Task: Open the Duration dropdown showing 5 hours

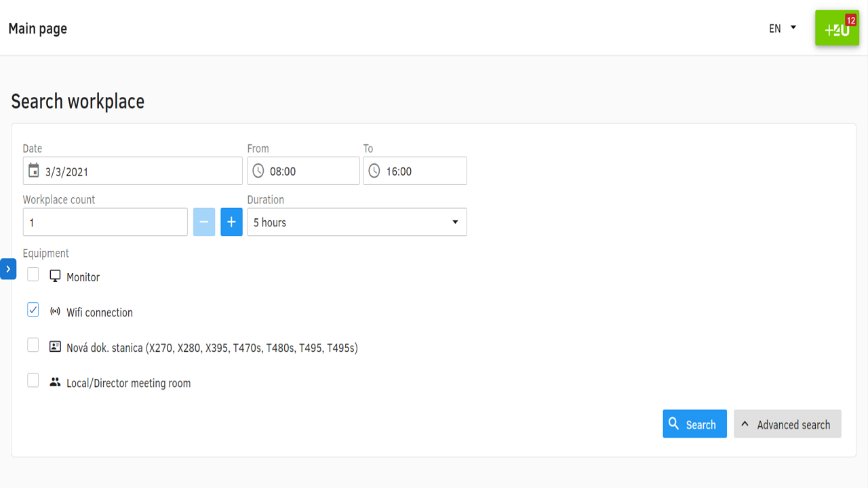Action: point(357,222)
